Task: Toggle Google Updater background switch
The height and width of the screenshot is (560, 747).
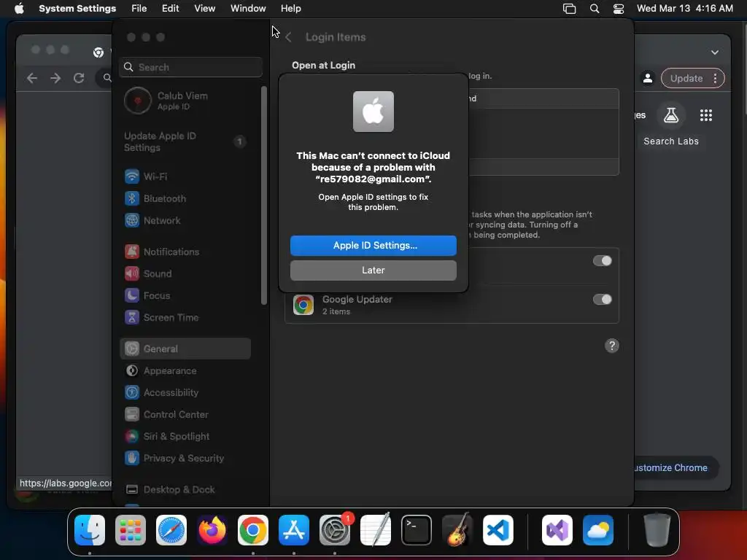Action: click(x=602, y=300)
